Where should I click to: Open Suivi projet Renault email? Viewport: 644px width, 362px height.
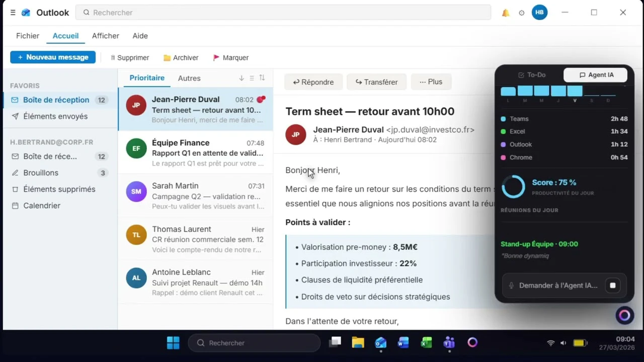196,282
